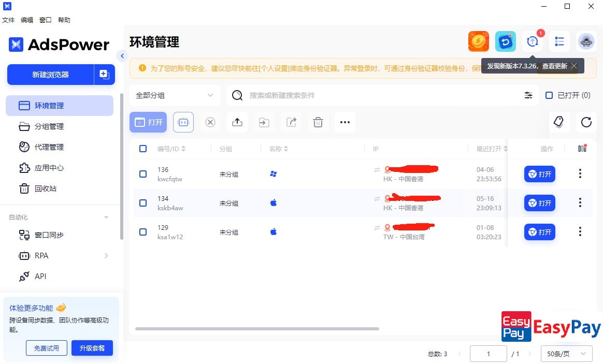Click the trash delete icon in toolbar

318,122
